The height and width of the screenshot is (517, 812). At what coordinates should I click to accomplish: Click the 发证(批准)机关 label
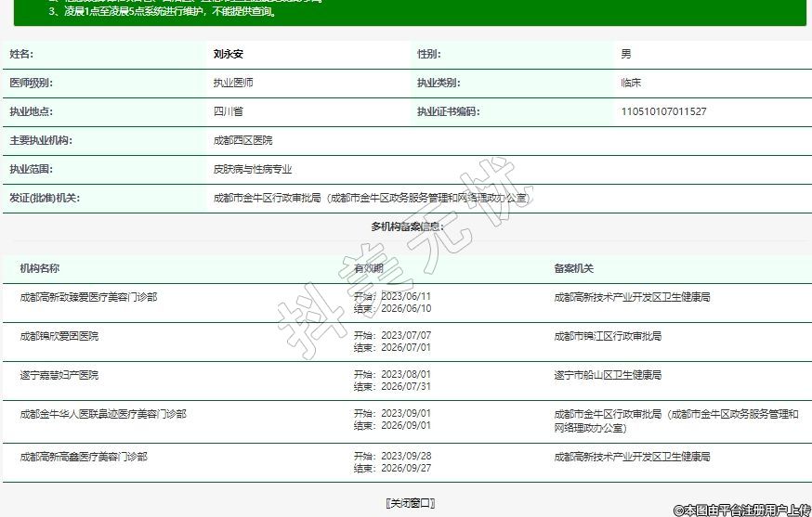coord(45,198)
